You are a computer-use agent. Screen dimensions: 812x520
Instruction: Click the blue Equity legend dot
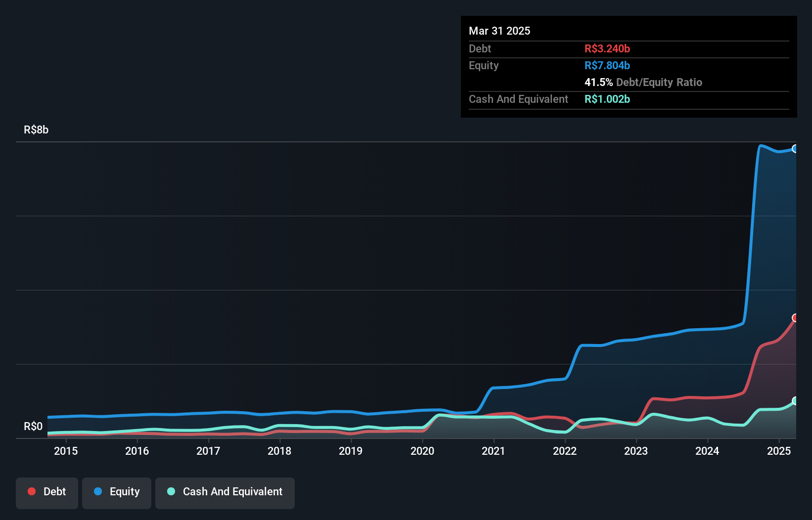[98, 491]
